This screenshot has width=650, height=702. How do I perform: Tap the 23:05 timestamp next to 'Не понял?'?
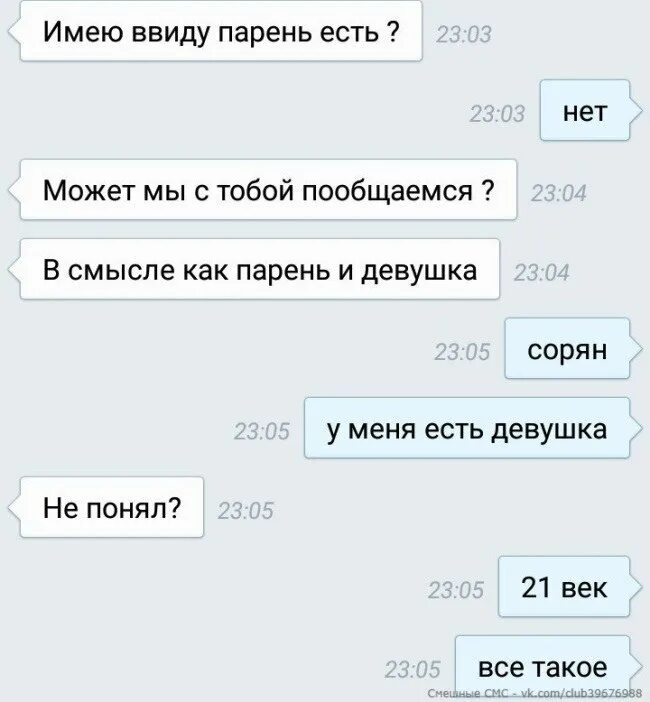point(245,511)
